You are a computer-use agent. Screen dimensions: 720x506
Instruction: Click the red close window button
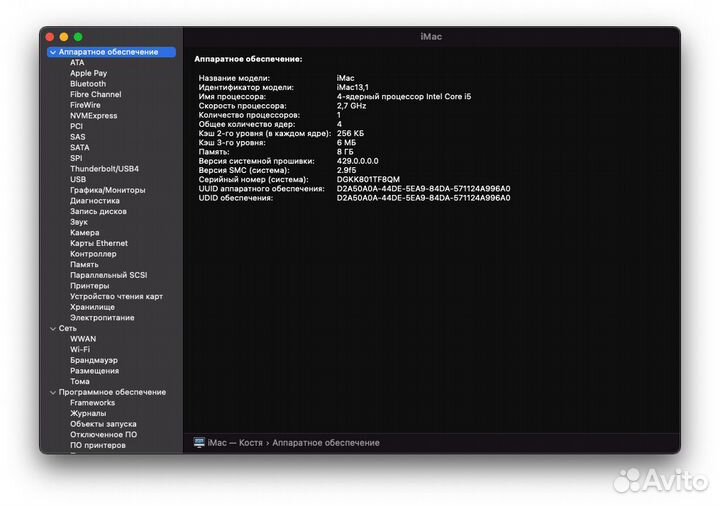click(x=50, y=37)
